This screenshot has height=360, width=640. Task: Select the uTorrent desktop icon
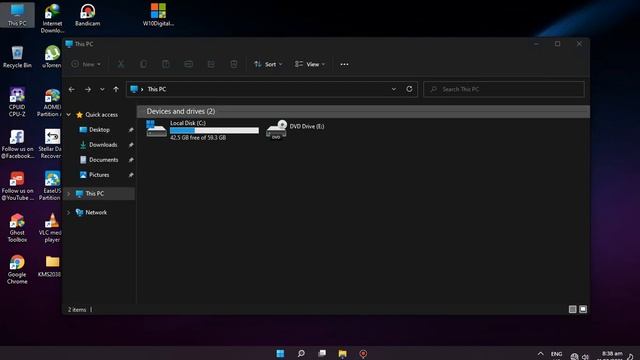click(x=52, y=57)
